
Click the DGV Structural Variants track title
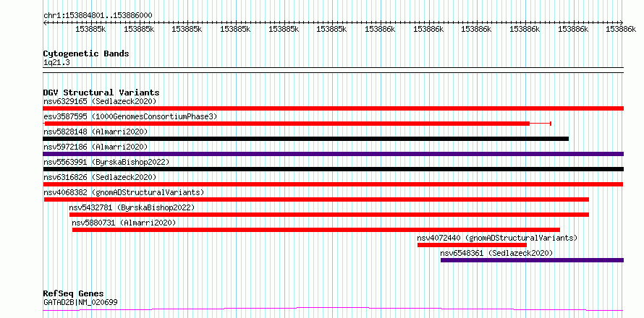tap(101, 93)
